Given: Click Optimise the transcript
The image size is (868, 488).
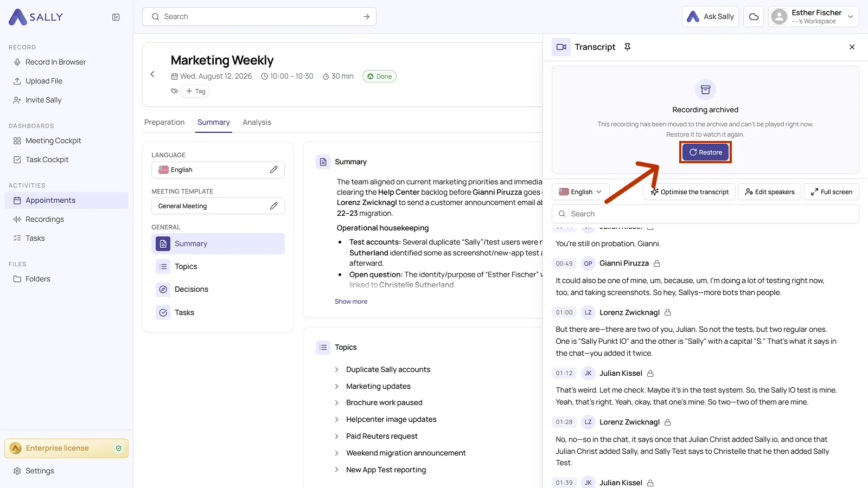Looking at the screenshot, I should [x=690, y=192].
